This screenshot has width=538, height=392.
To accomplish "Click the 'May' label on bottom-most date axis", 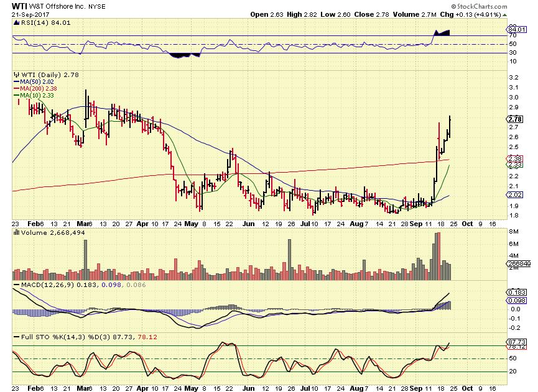I will tap(191, 388).
